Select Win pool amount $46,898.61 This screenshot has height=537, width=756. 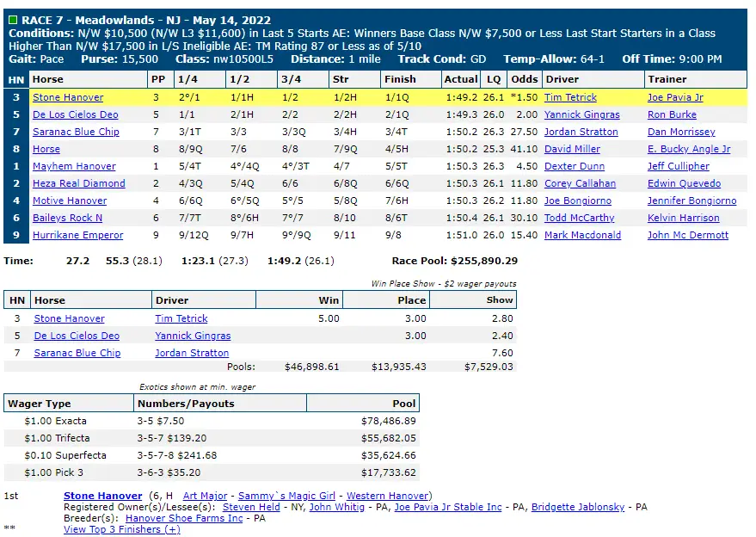tap(312, 367)
